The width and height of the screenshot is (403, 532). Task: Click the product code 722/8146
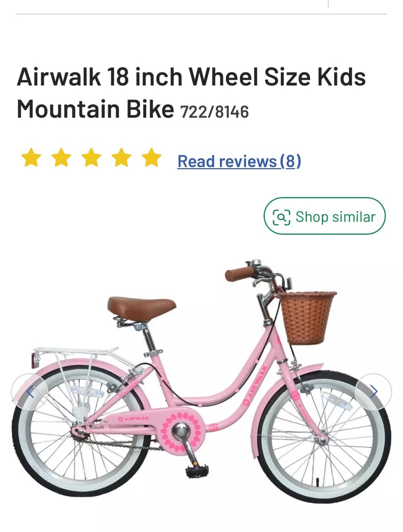[x=215, y=112]
